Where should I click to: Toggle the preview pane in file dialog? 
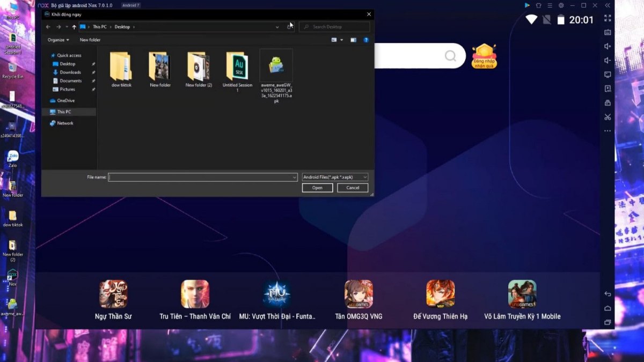353,40
